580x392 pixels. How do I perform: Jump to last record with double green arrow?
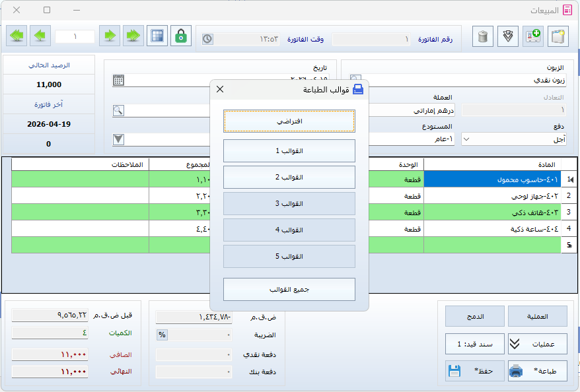133,36
